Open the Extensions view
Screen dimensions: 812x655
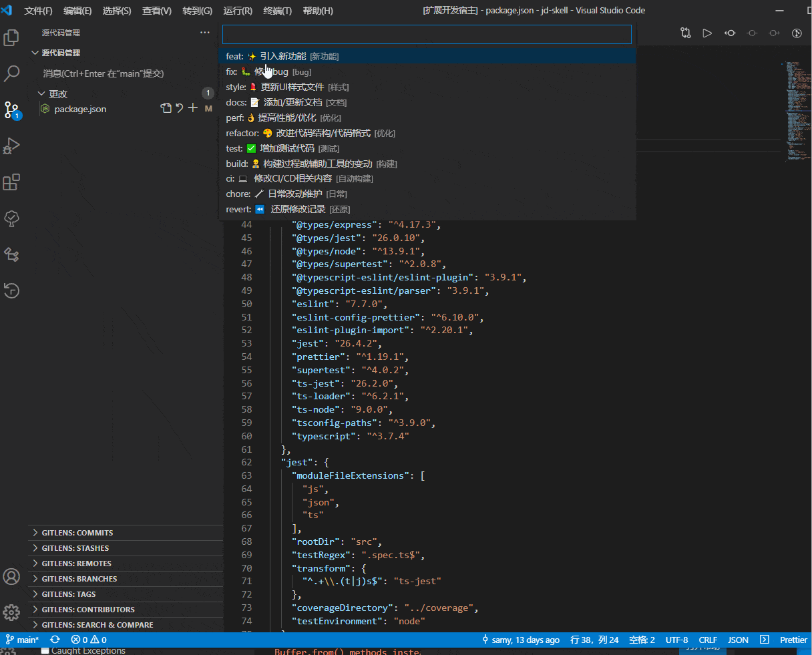coord(11,182)
